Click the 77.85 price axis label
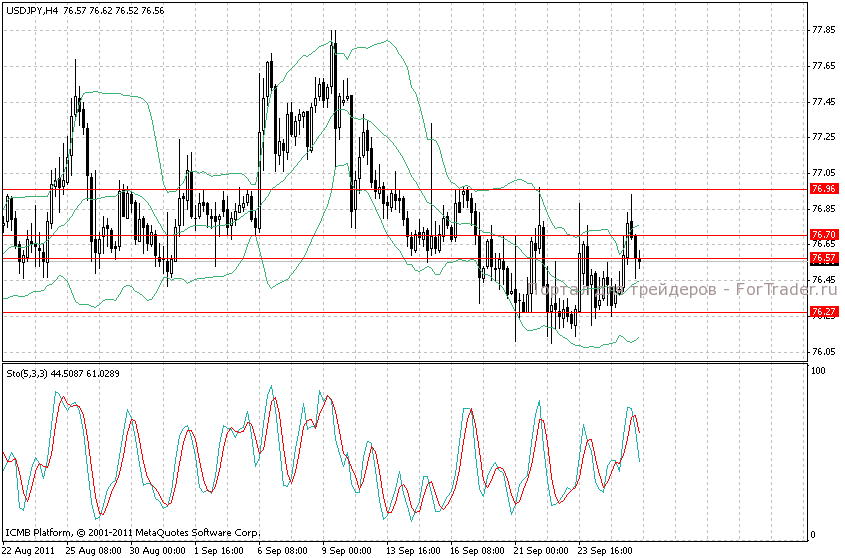Image resolution: width=845 pixels, height=558 pixels. click(x=824, y=30)
